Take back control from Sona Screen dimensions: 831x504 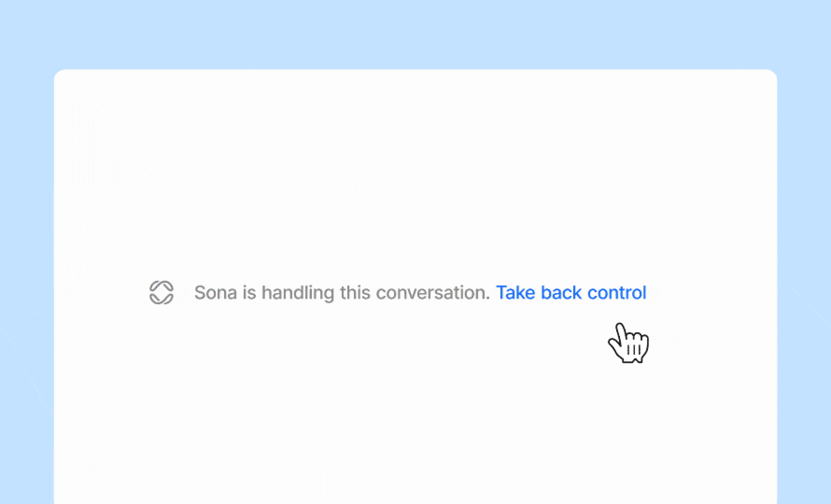tap(571, 293)
